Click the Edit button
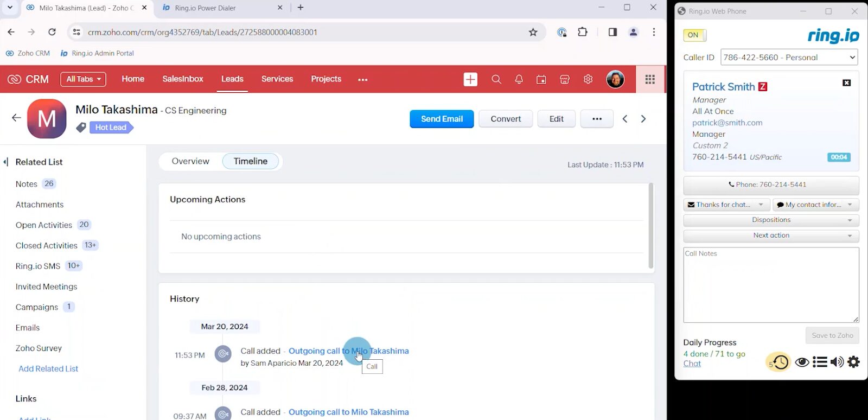Screen dimensions: 868x420 pos(557,119)
